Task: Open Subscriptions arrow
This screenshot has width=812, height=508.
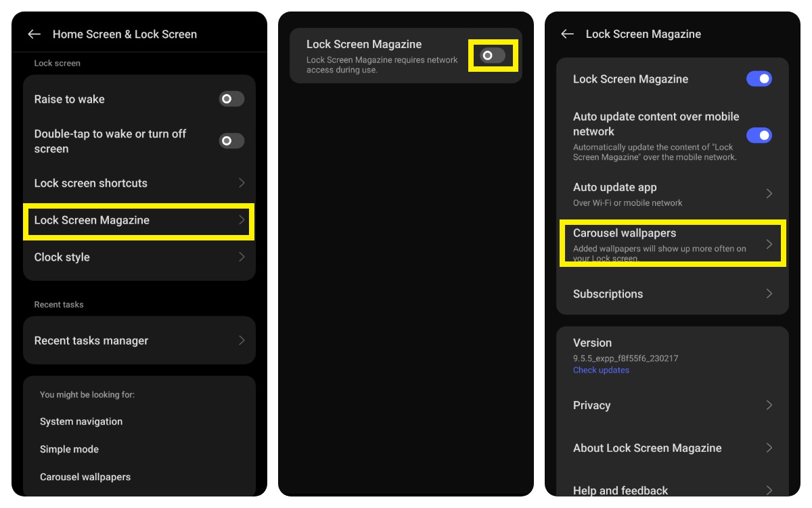Action: (769, 294)
